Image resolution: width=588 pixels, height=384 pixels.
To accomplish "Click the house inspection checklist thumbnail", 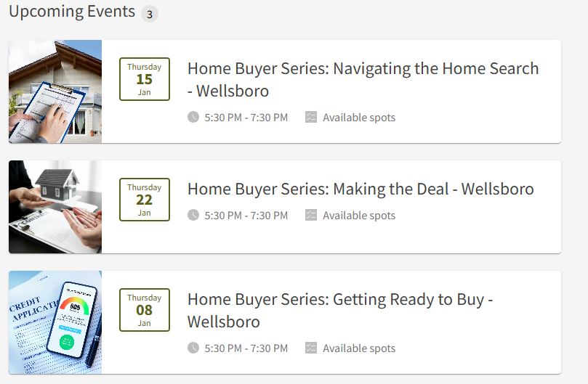I will pos(55,91).
